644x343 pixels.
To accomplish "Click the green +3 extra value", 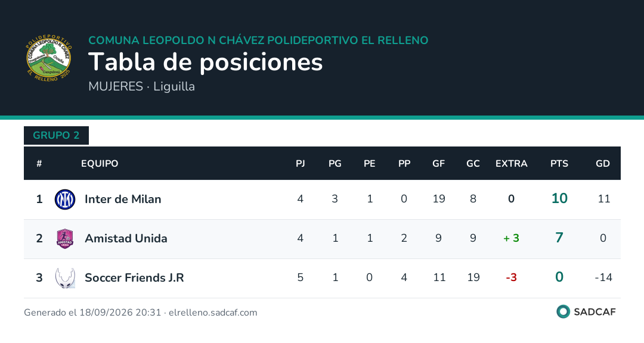I will (x=512, y=238).
